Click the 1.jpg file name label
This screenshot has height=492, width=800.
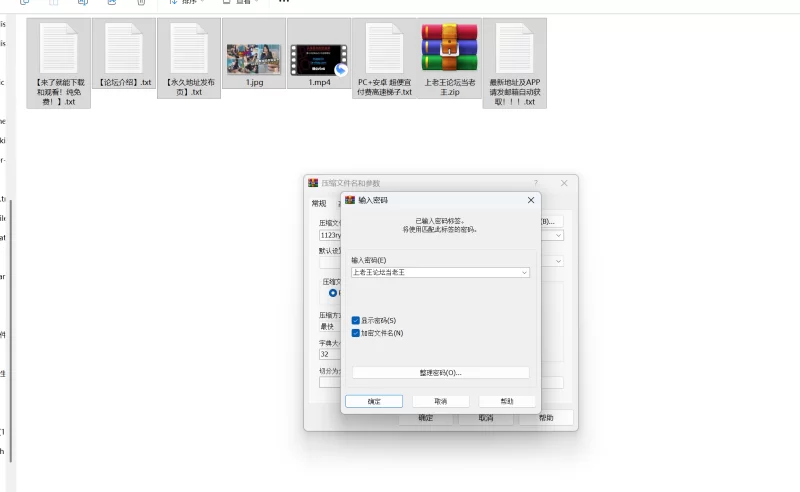pyautogui.click(x=255, y=82)
